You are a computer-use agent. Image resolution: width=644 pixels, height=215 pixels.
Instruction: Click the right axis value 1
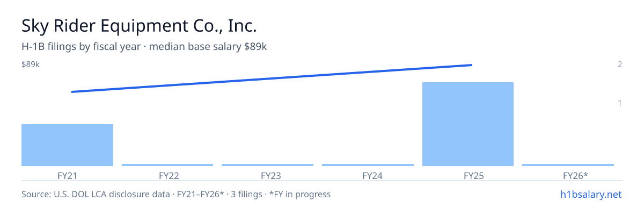tap(620, 103)
